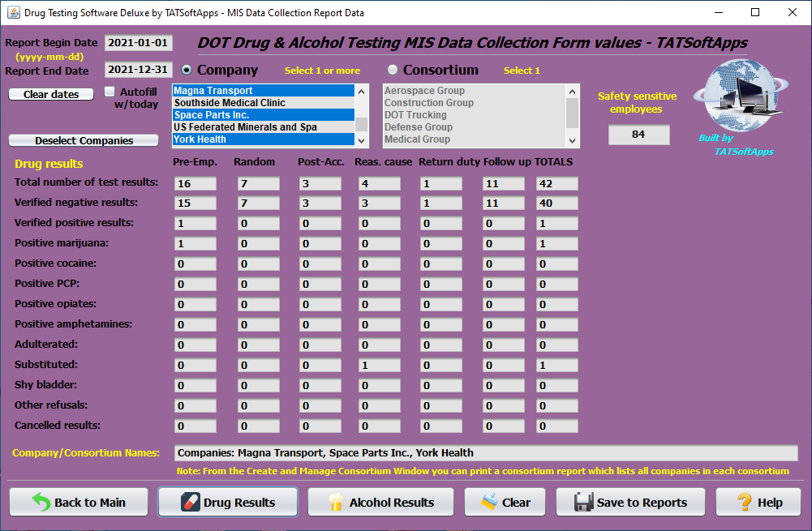
Task: Click the Safety sensitive employees field showing 84
Action: [x=638, y=135]
